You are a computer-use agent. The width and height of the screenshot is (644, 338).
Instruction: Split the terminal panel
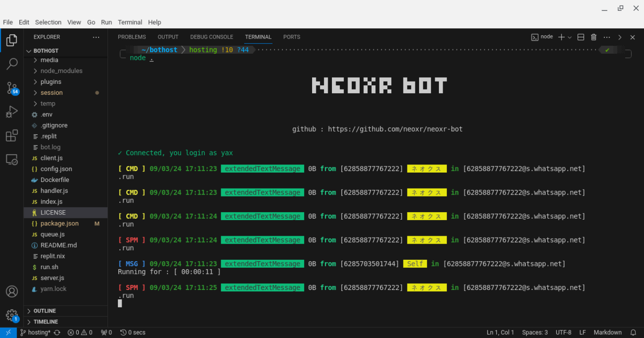[581, 37]
